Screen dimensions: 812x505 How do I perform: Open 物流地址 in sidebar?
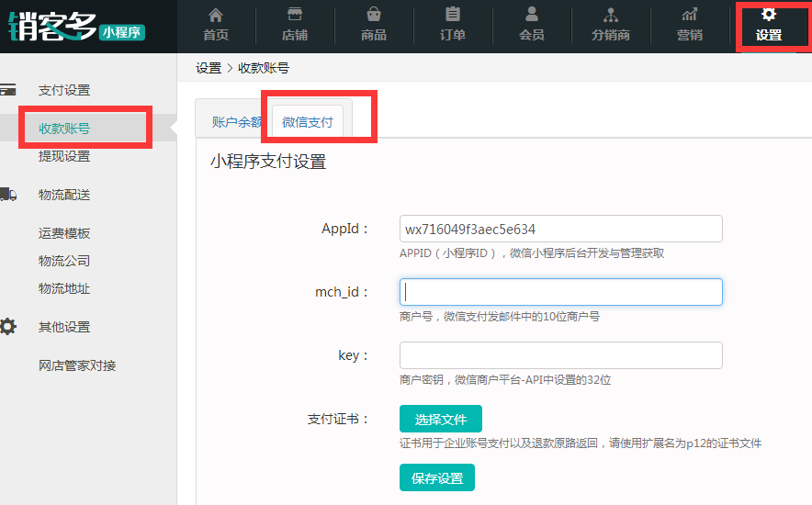64,288
